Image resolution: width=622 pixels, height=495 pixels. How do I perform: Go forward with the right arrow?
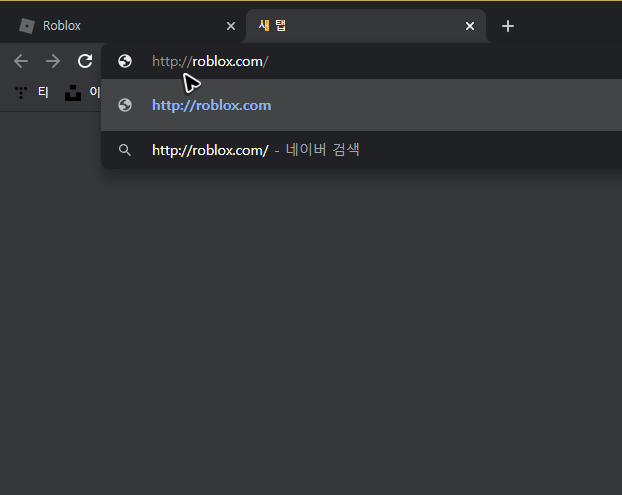click(x=53, y=61)
